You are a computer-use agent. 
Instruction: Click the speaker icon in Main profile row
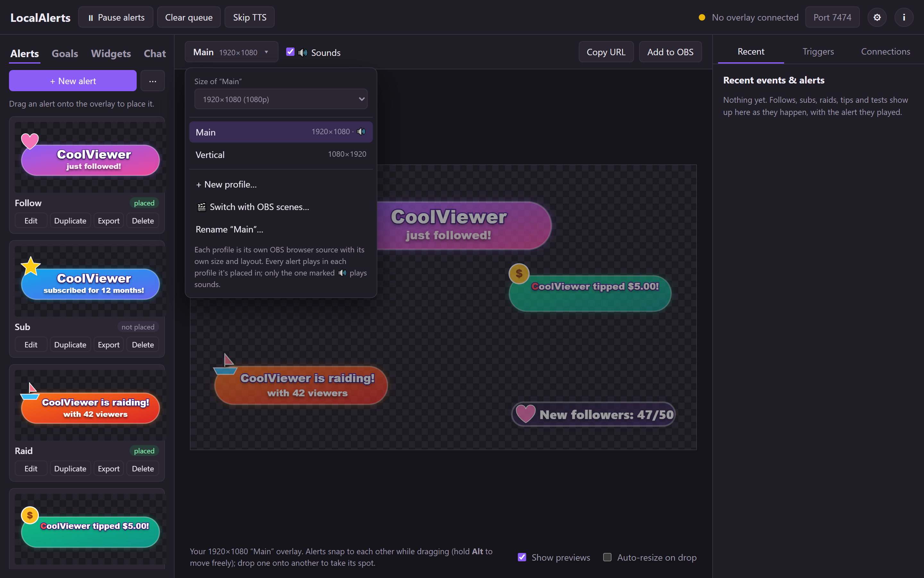pyautogui.click(x=361, y=132)
